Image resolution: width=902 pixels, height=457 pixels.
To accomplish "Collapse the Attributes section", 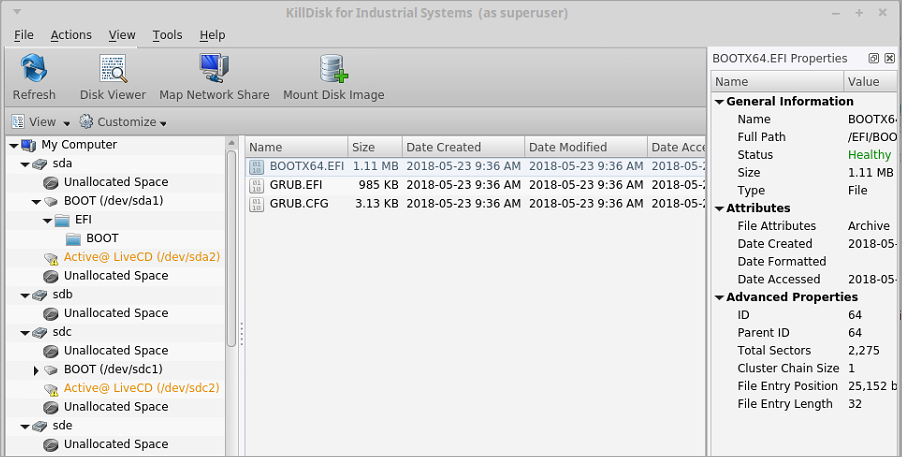I will [719, 208].
